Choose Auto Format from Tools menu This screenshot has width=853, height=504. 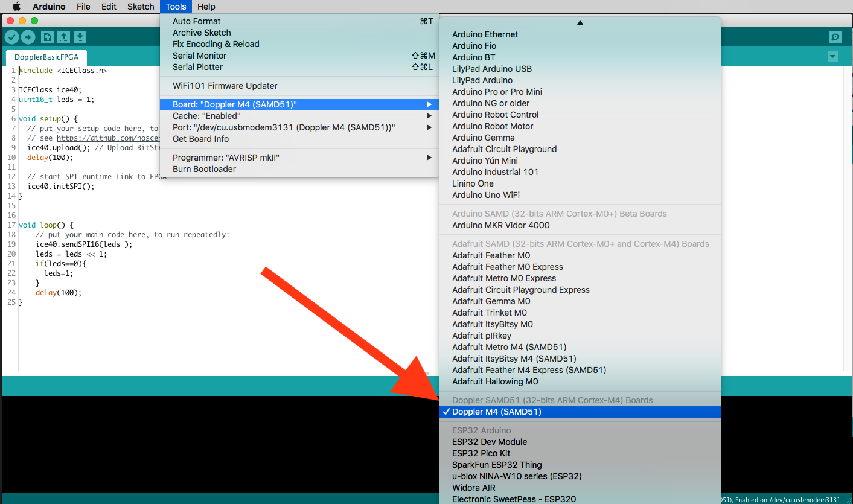point(299,21)
